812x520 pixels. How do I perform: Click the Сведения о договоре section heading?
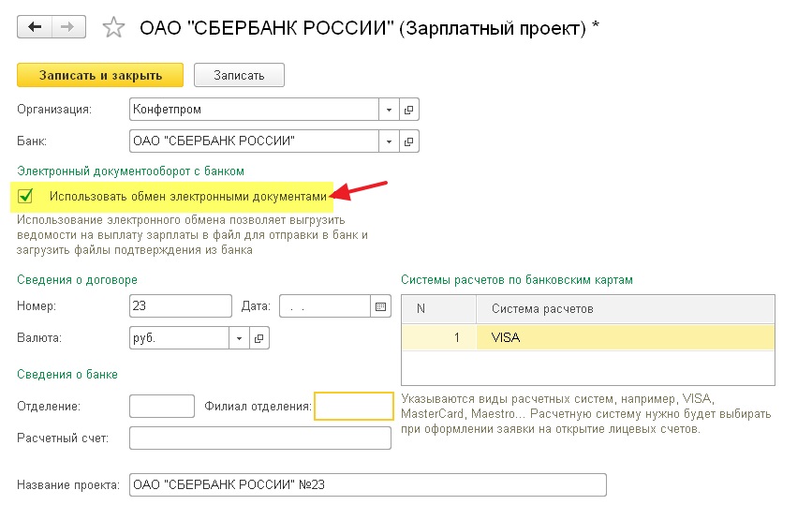click(x=77, y=280)
